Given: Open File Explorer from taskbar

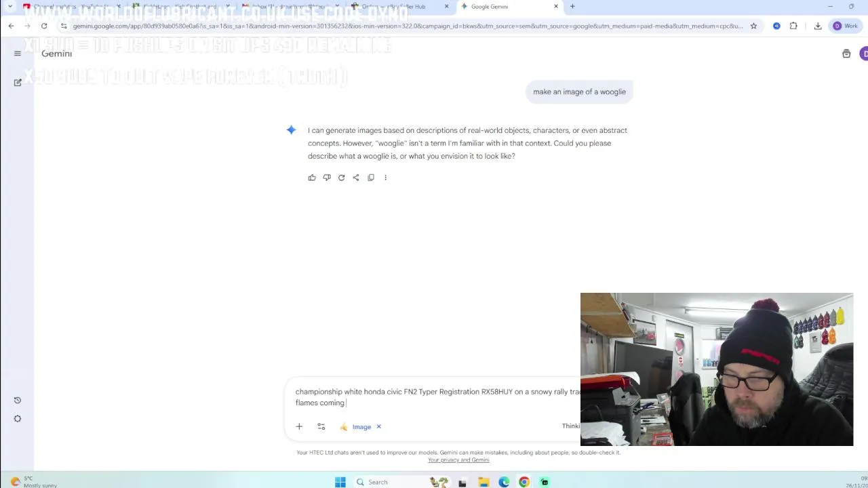Looking at the screenshot, I should click(484, 482).
